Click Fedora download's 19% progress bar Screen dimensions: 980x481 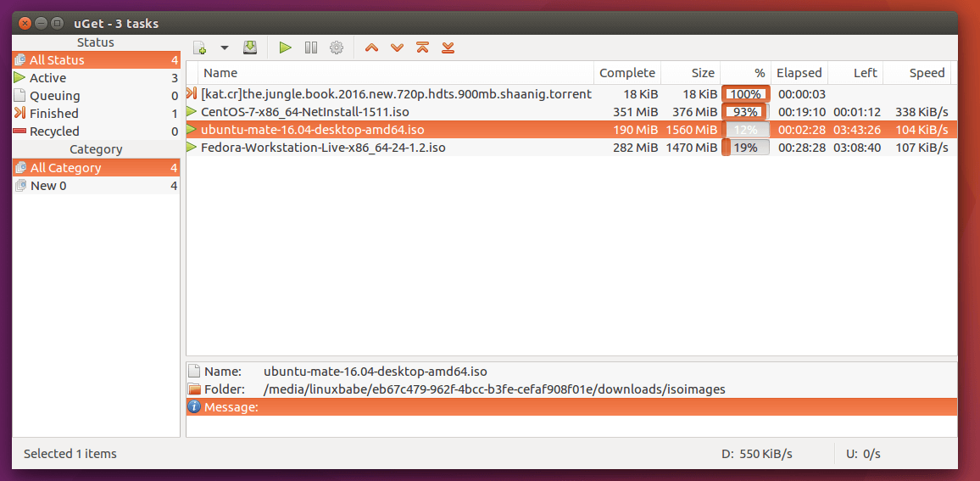745,148
